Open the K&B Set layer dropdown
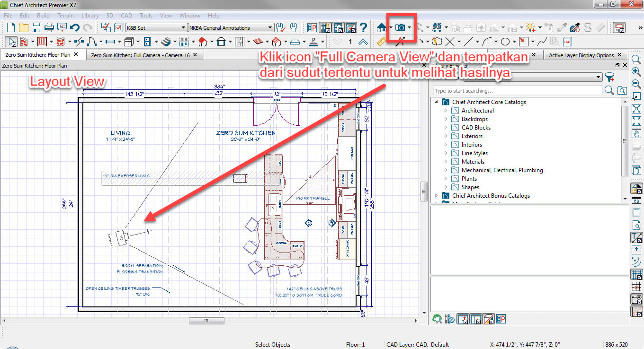This screenshot has width=644, height=349. [156, 28]
